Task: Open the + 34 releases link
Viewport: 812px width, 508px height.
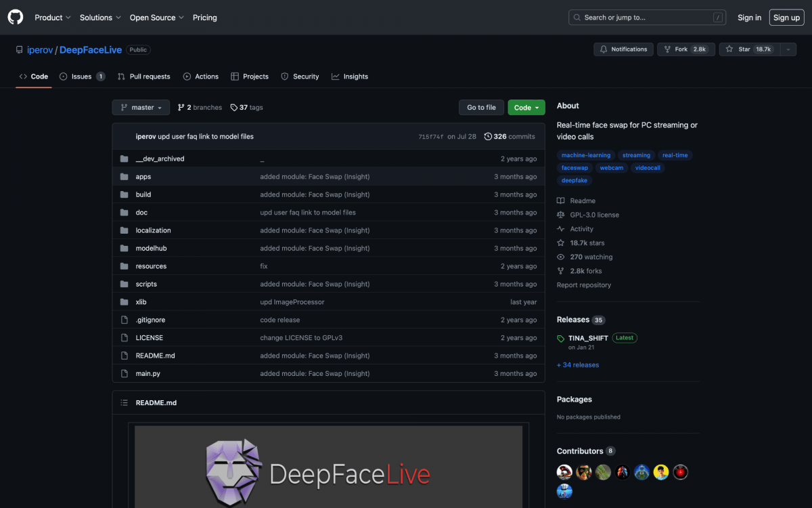Action: point(577,364)
